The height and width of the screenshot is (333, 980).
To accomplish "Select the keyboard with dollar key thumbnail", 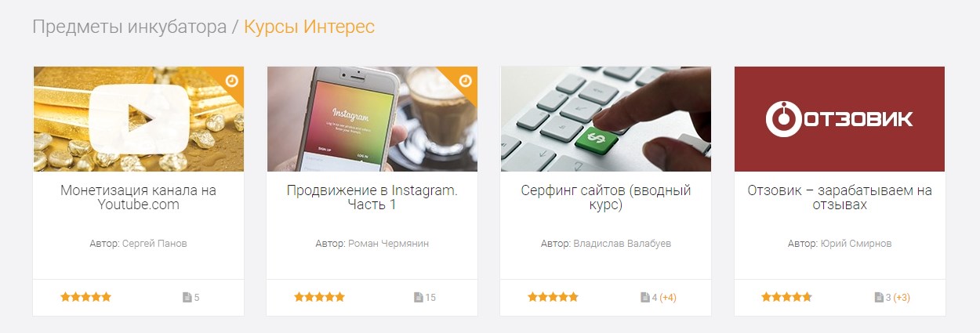I will [606, 119].
